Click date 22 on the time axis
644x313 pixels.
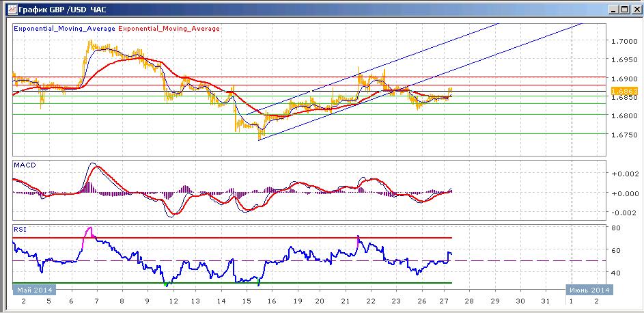(370, 301)
